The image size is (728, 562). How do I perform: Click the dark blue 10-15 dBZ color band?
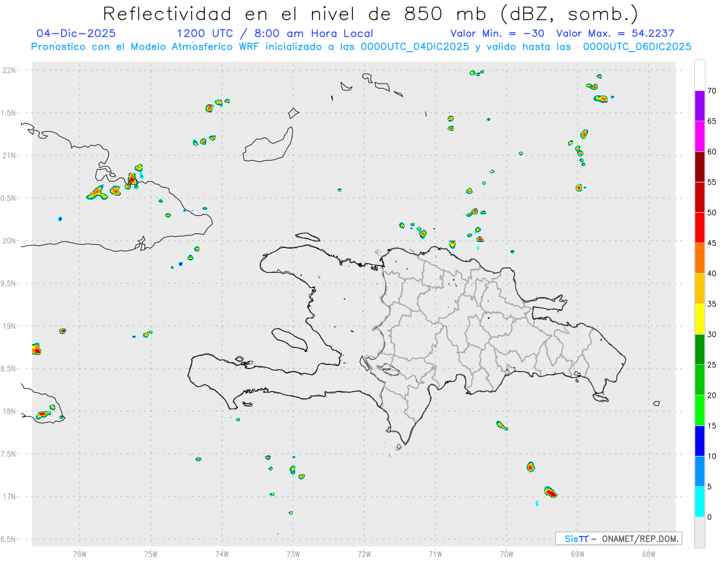point(699,441)
